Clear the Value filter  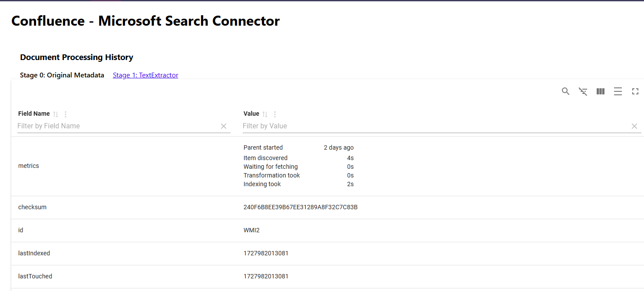tap(634, 126)
